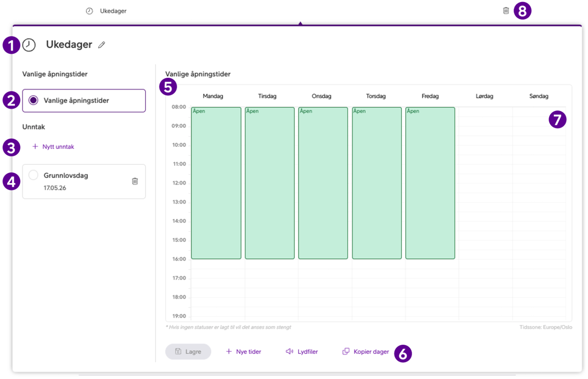Screen dimensions: 588x379
Task: Click the speaker icon for Lydfiler
Action: pyautogui.click(x=289, y=352)
